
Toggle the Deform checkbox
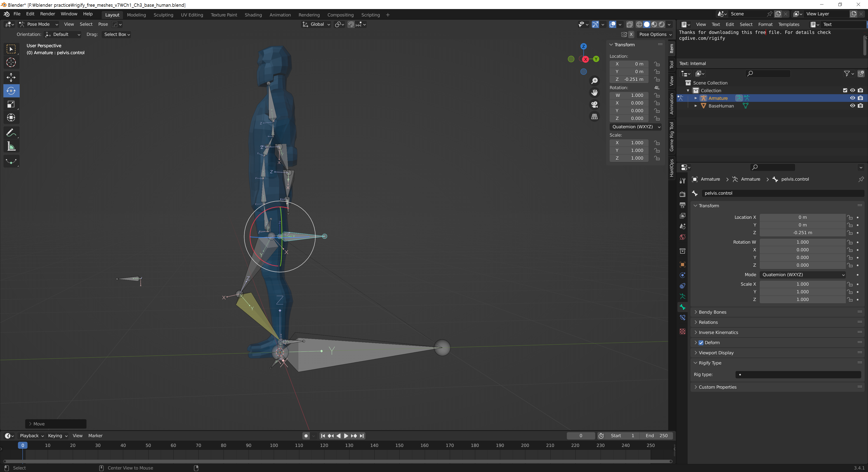[x=701, y=343]
